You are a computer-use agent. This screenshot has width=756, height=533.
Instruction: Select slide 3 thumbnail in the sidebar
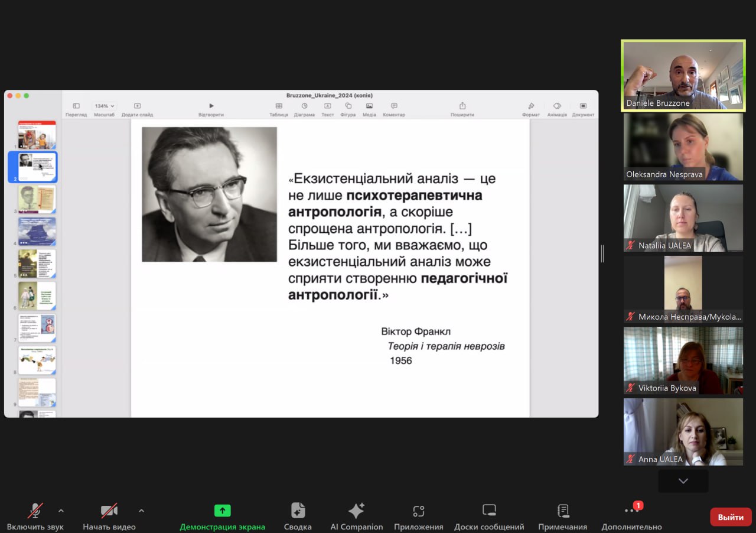[x=37, y=199]
